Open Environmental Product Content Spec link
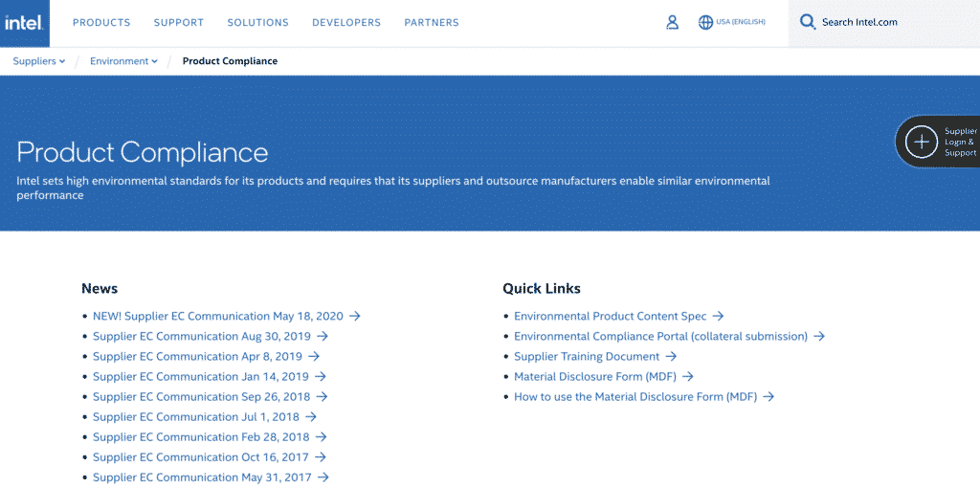This screenshot has height=488, width=980. pos(611,316)
